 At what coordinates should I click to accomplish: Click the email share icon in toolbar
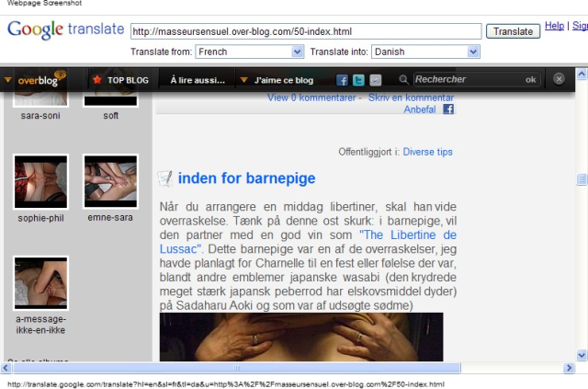point(376,80)
